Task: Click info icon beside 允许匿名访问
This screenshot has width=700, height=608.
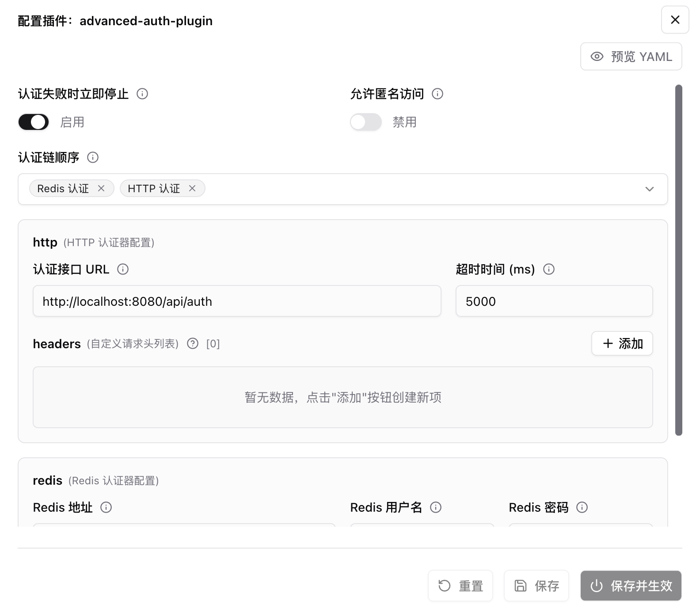Action: 437,94
